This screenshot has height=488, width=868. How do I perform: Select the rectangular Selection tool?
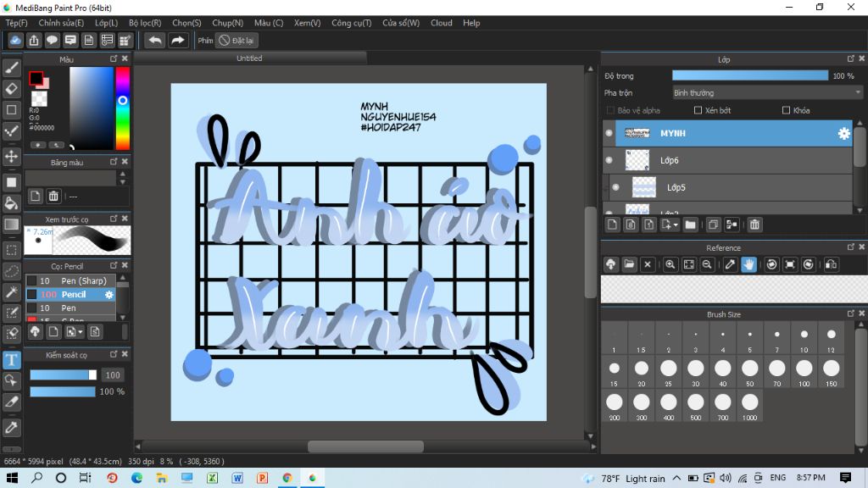pyautogui.click(x=12, y=250)
